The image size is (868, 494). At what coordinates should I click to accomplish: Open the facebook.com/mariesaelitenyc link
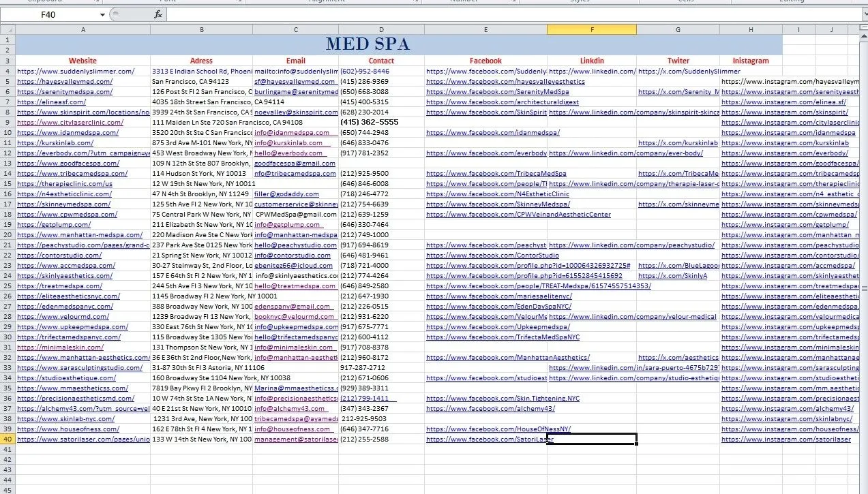click(x=499, y=296)
